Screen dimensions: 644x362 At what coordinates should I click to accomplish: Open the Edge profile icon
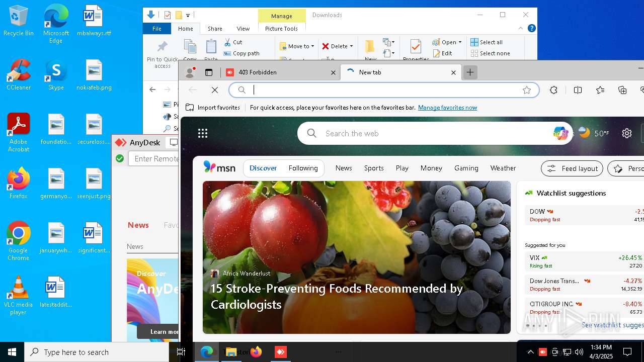point(190,72)
